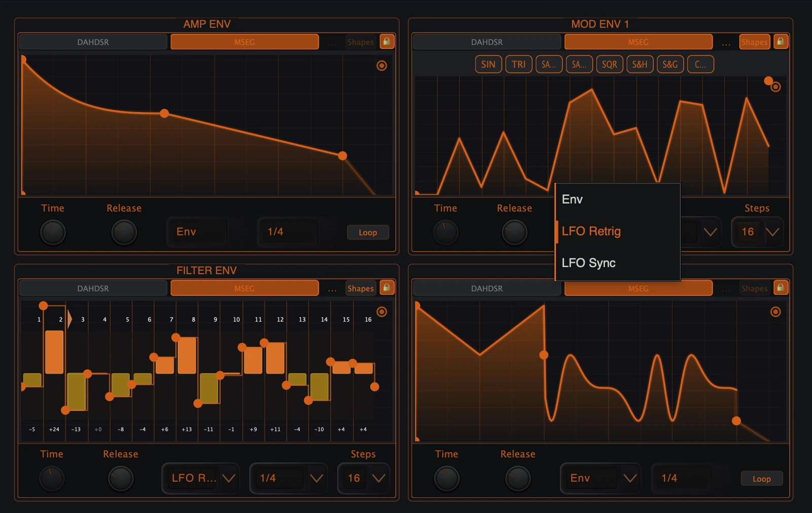
Task: Toggle the lock icon in MOD ENV 1
Action: click(x=781, y=42)
